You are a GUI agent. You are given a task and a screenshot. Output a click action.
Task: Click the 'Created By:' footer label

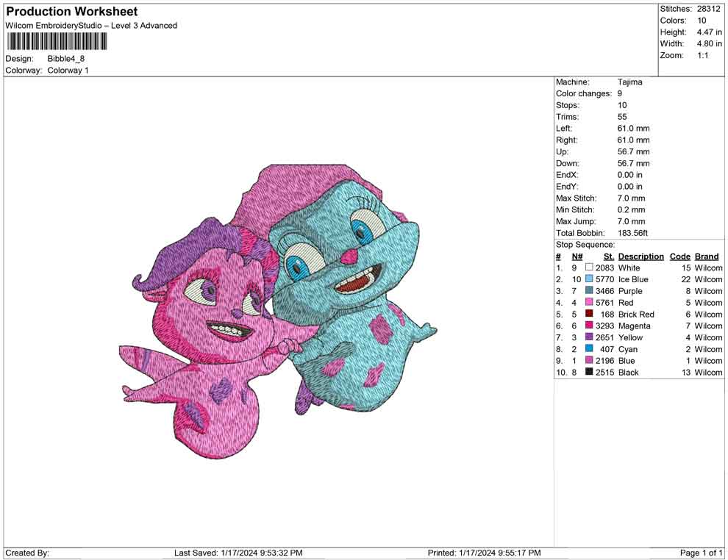pos(27,553)
